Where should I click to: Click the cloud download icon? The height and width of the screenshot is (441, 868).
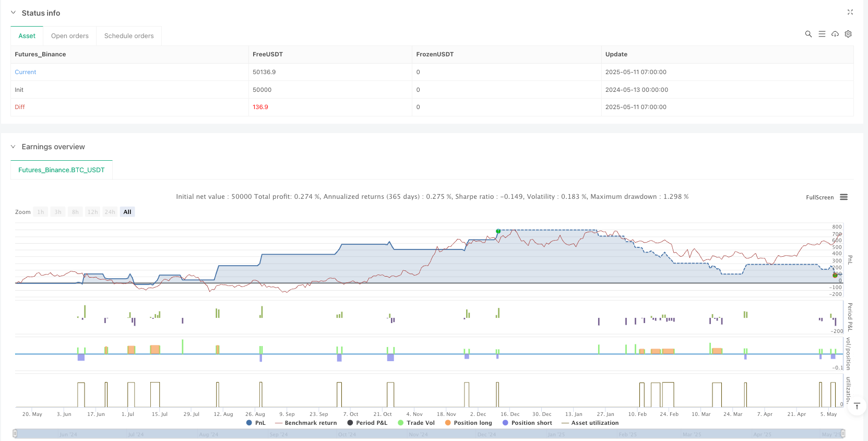(835, 34)
